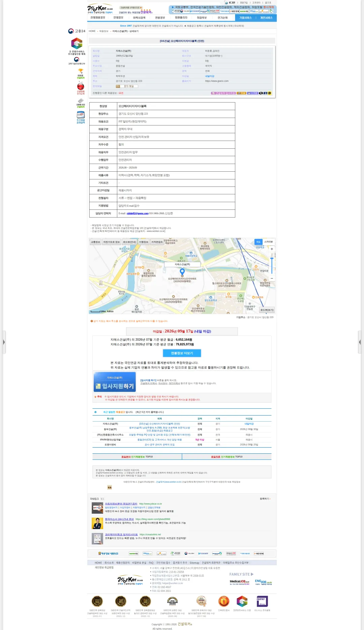
Task: Open the 연봉정보 menu
Action: (x=160, y=18)
